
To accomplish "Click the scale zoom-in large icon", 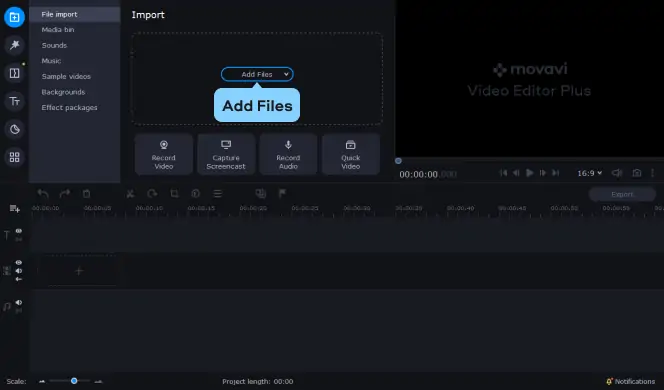I will tap(98, 382).
